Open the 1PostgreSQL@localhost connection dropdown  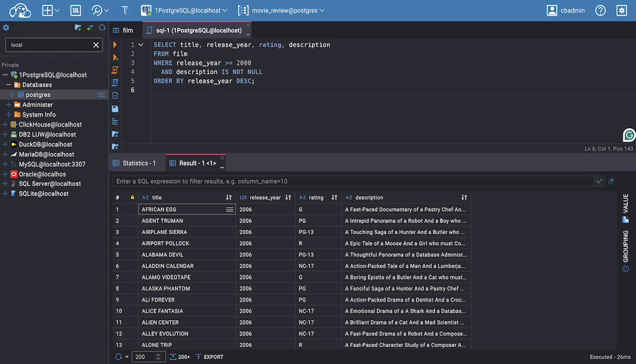tap(184, 10)
